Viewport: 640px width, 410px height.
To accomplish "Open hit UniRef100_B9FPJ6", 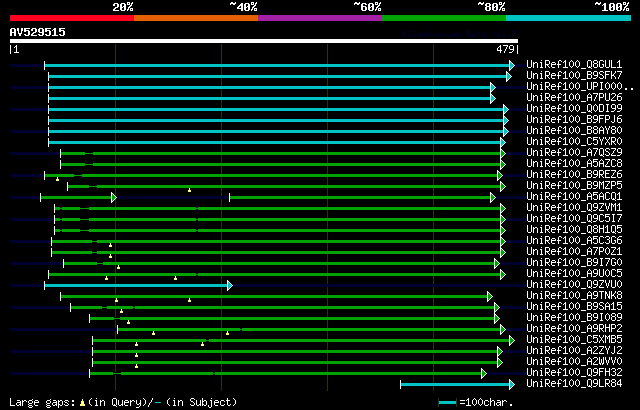I will point(574,120).
